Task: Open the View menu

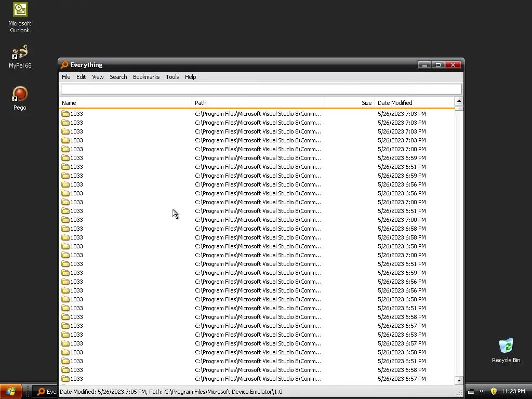Action: [x=98, y=77]
